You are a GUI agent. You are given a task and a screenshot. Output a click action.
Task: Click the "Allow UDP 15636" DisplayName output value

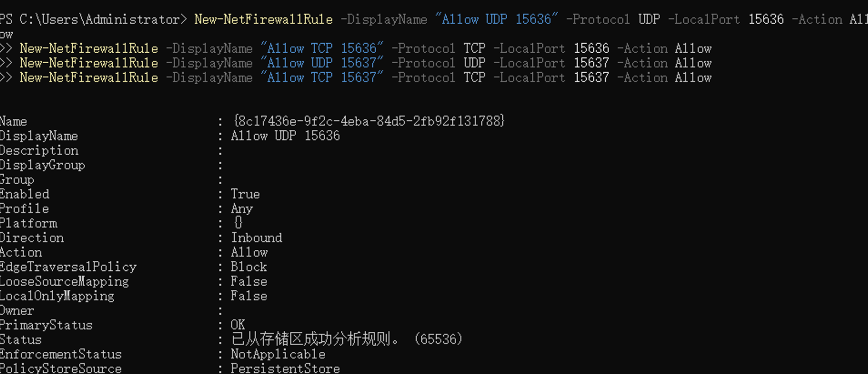point(285,136)
